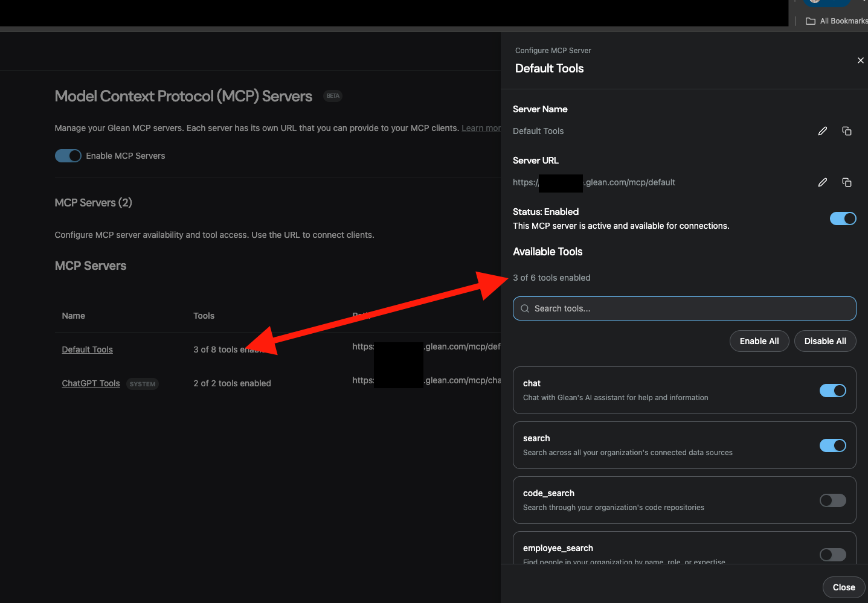Enable the employee_search tool toggle
This screenshot has width=868, height=603.
click(832, 555)
